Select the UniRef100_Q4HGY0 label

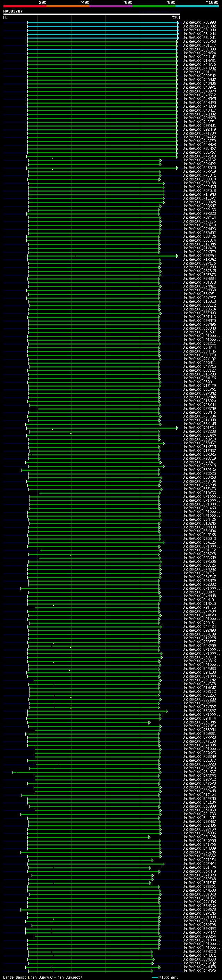click(x=199, y=971)
